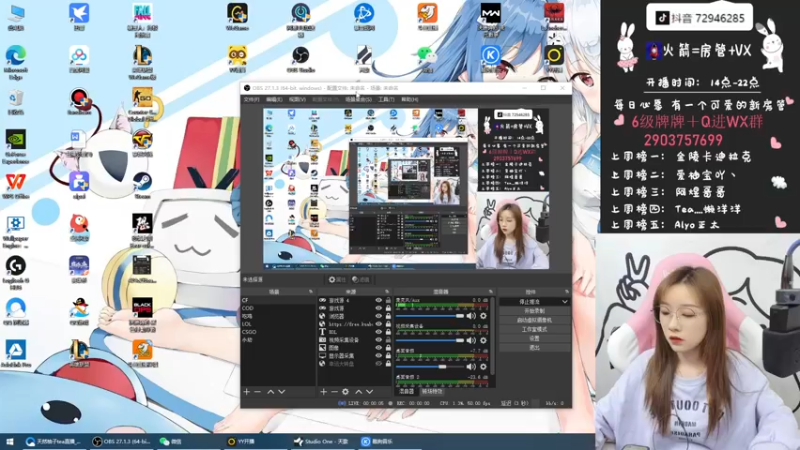Click the 滤镜 filters button

[361, 280]
